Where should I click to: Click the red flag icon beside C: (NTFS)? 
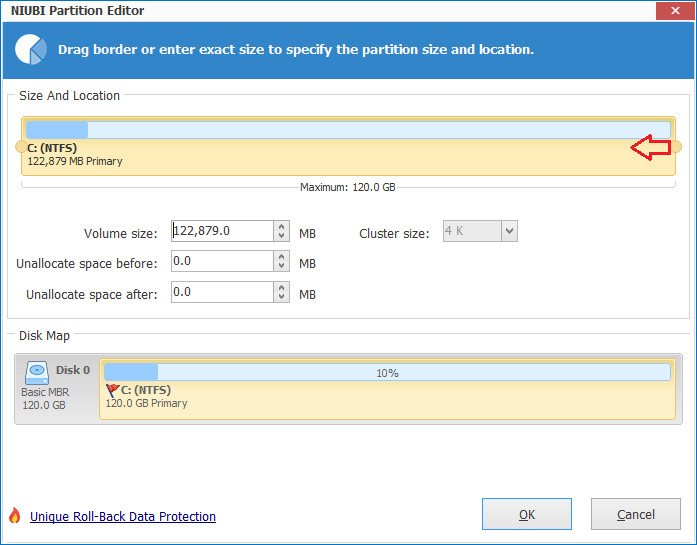coord(112,390)
